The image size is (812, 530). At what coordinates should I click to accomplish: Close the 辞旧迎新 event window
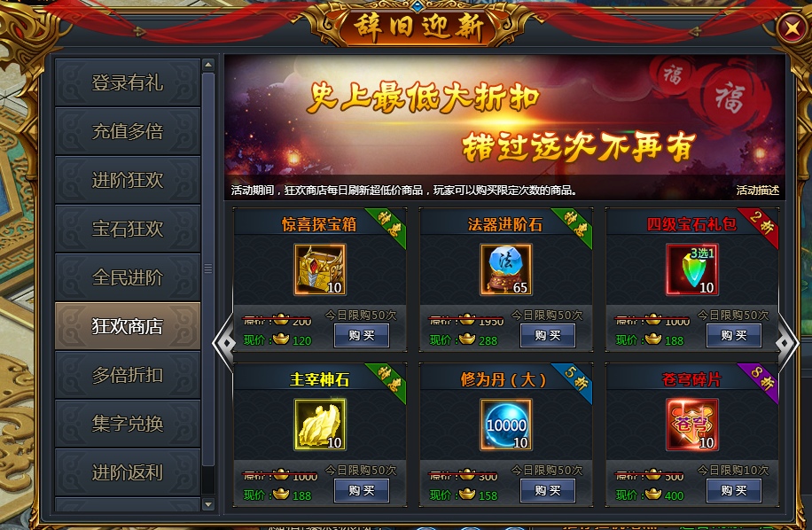792,27
